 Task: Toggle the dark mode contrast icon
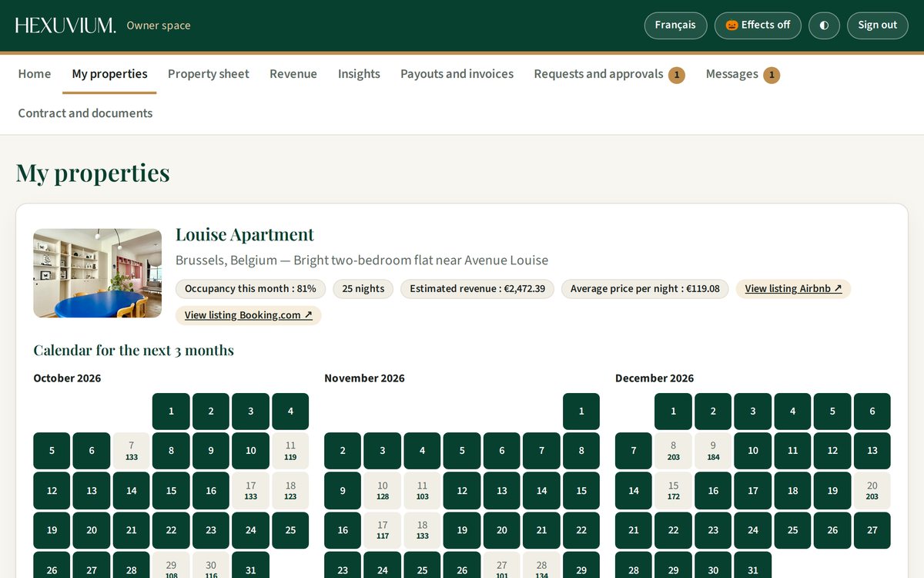pos(824,25)
